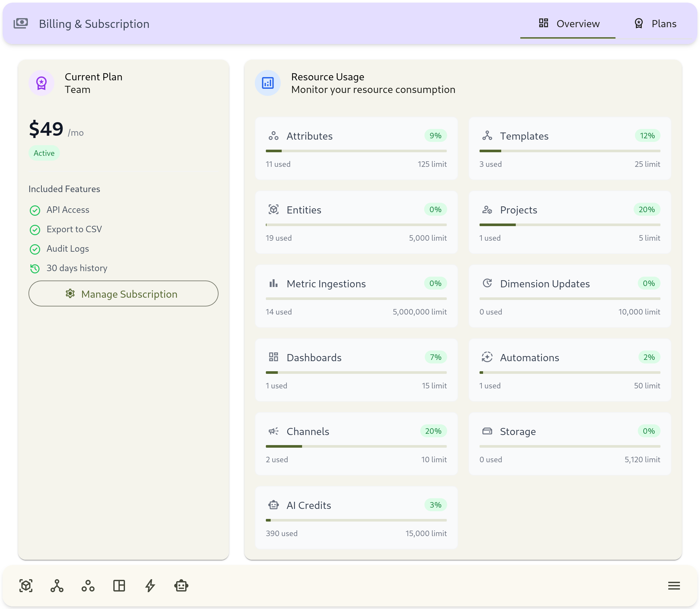Image resolution: width=700 pixels, height=609 pixels.
Task: Click the 20% badge on the Projects card
Action: [647, 210]
